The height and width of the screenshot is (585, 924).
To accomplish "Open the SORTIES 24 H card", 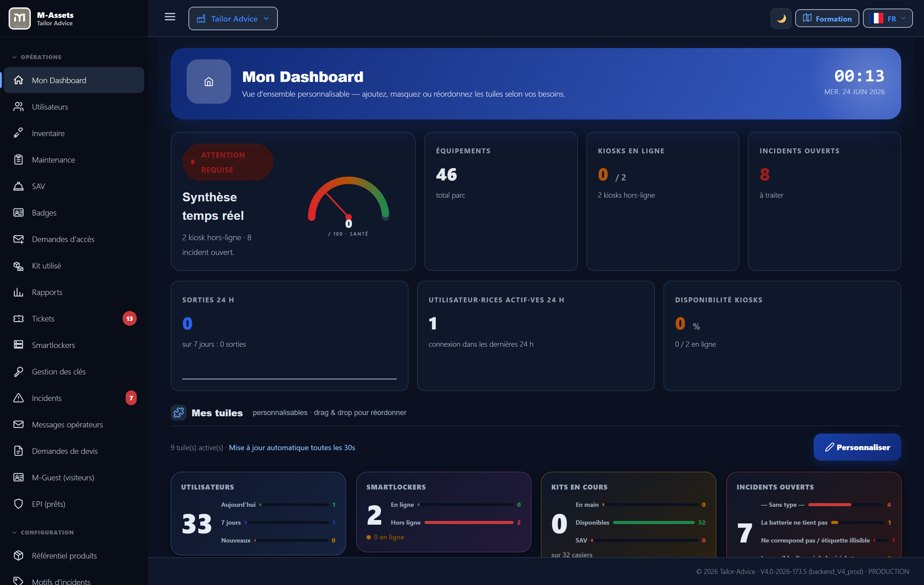I will pyautogui.click(x=289, y=336).
